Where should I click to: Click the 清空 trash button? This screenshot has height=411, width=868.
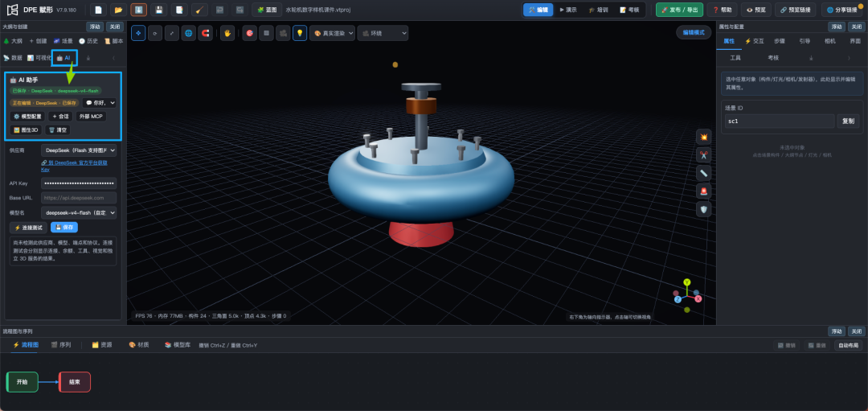tap(58, 130)
